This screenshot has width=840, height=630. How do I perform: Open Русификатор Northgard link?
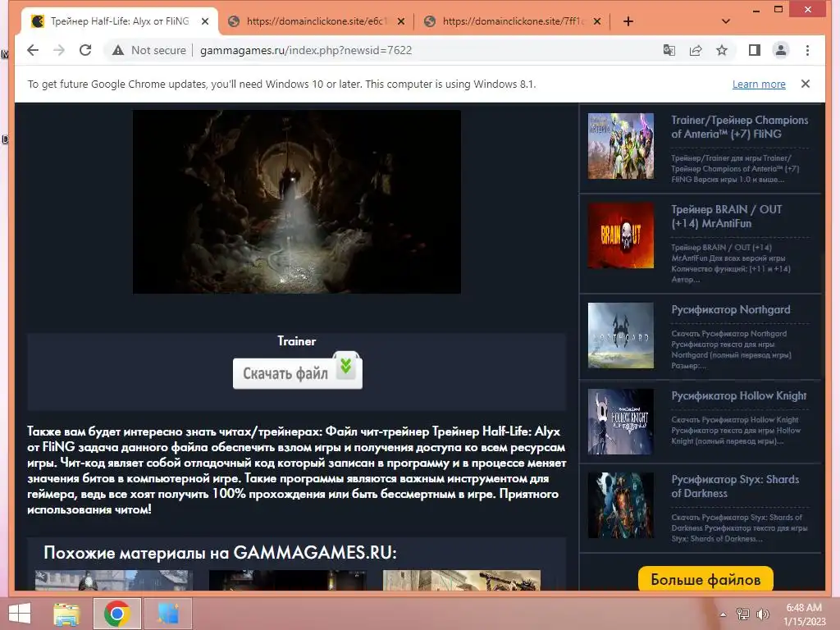click(x=731, y=309)
